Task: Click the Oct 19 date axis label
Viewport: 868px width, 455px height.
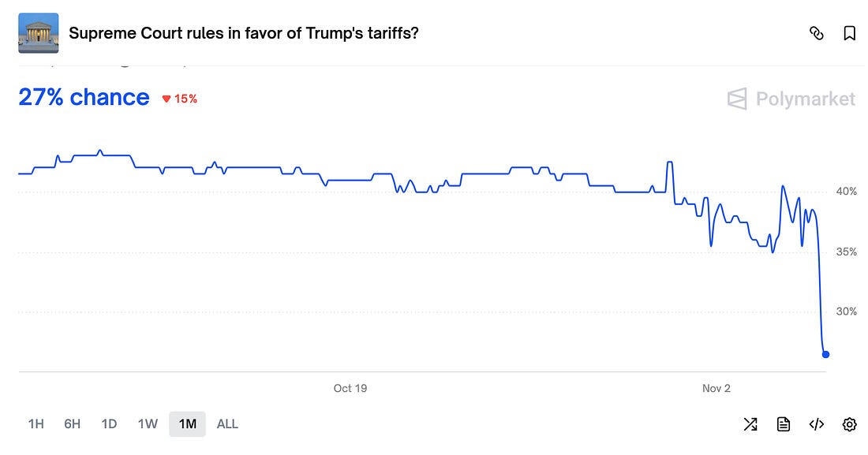Action: click(350, 388)
